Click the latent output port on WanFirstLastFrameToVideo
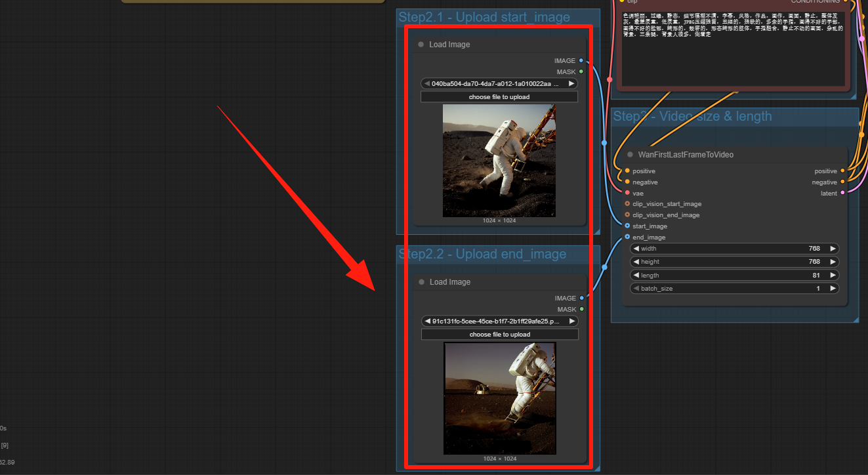The image size is (868, 475). tap(843, 193)
